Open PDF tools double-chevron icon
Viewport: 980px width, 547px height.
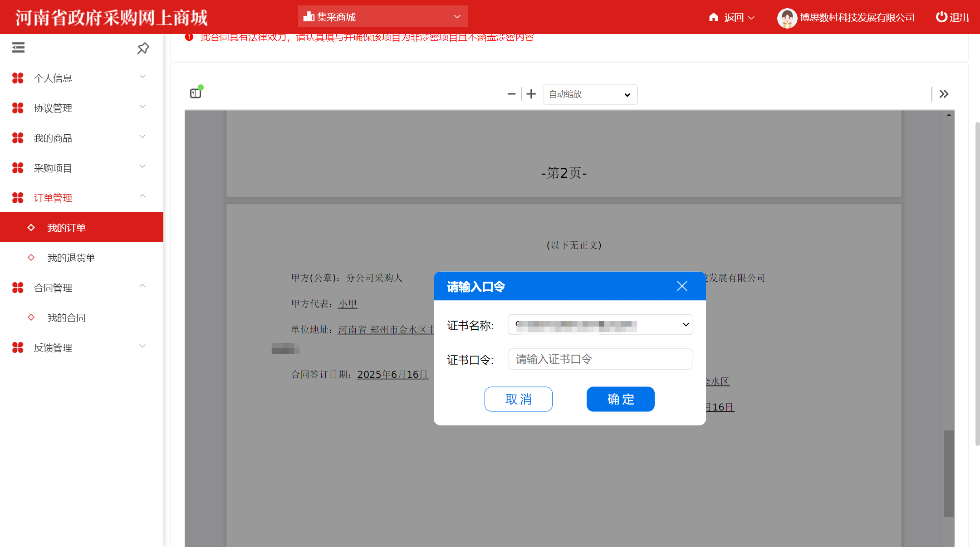click(944, 94)
